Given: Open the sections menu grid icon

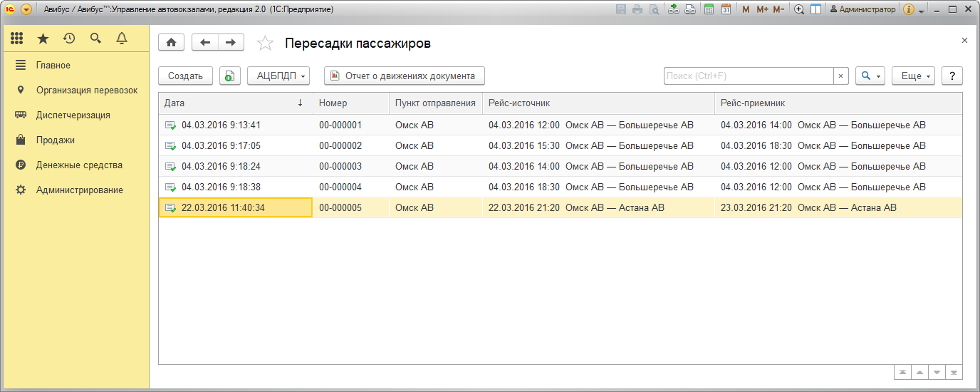Looking at the screenshot, I should pyautogui.click(x=17, y=38).
